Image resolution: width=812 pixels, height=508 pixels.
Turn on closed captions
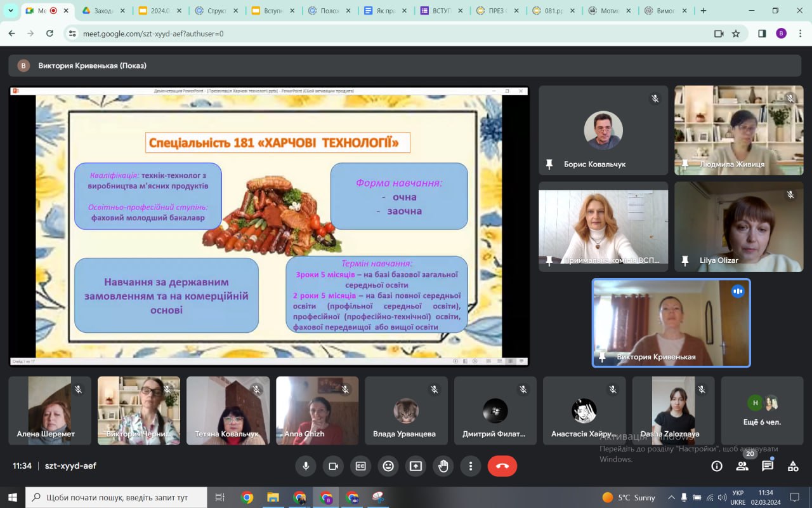(360, 466)
